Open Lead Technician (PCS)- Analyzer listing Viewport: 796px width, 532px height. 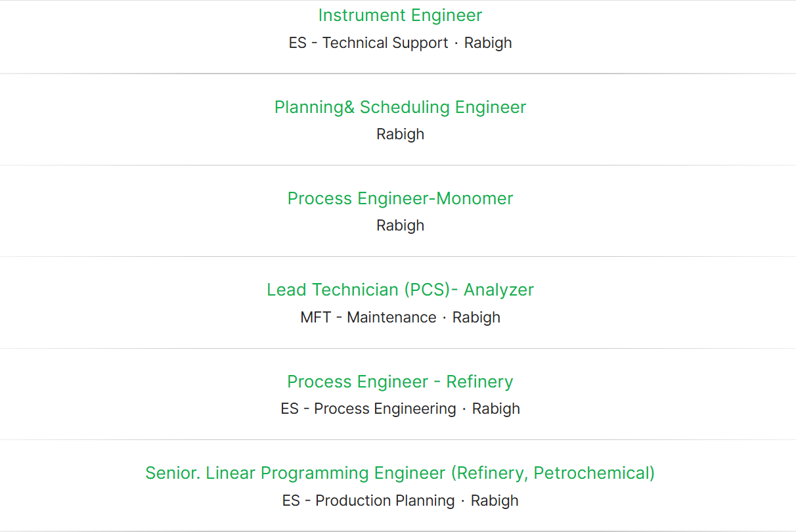point(400,290)
